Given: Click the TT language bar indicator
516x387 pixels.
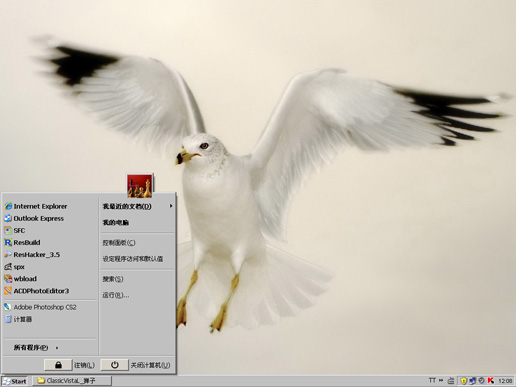Looking at the screenshot, I should coord(432,380).
